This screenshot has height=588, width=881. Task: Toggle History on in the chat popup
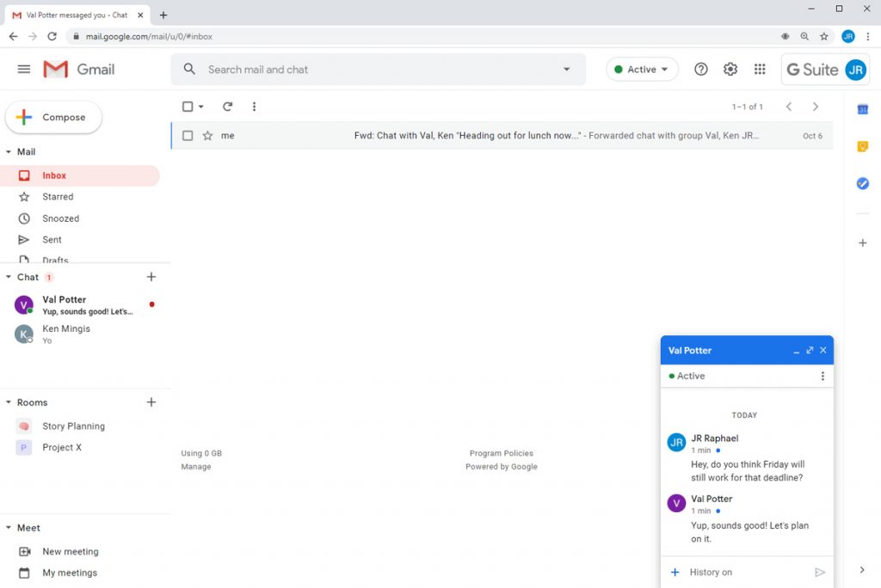point(702,572)
